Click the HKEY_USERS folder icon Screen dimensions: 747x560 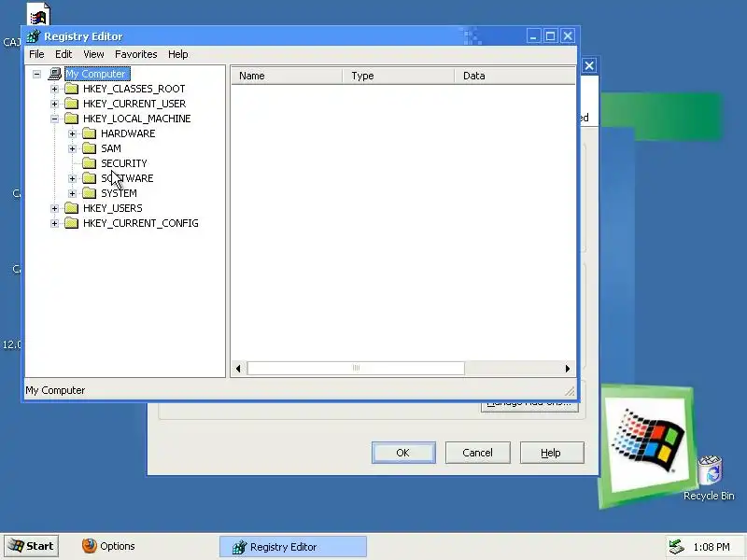[x=72, y=208]
